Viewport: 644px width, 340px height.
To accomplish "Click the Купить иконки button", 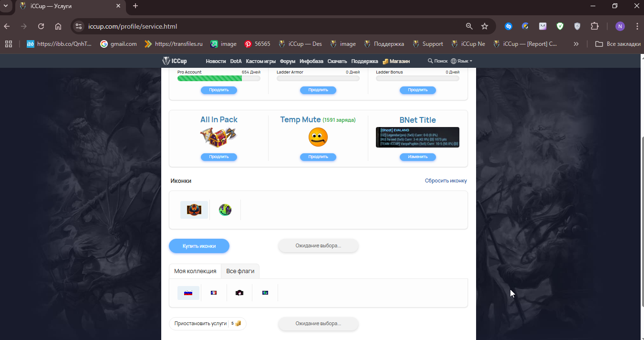I will [x=199, y=246].
